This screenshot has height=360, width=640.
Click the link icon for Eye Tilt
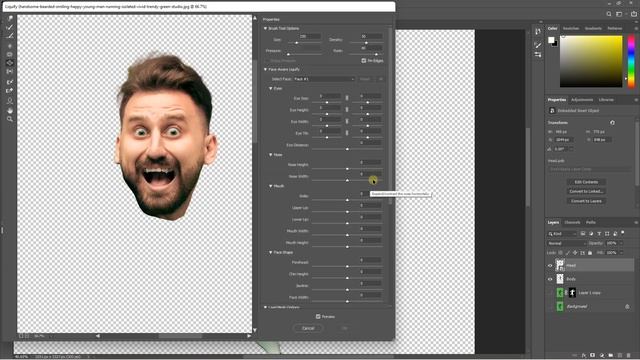[347, 133]
